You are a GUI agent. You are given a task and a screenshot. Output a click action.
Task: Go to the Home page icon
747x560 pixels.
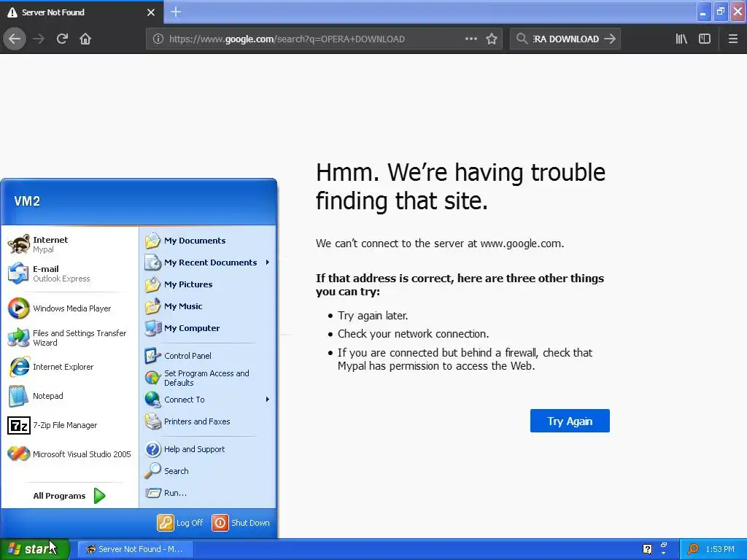[85, 39]
